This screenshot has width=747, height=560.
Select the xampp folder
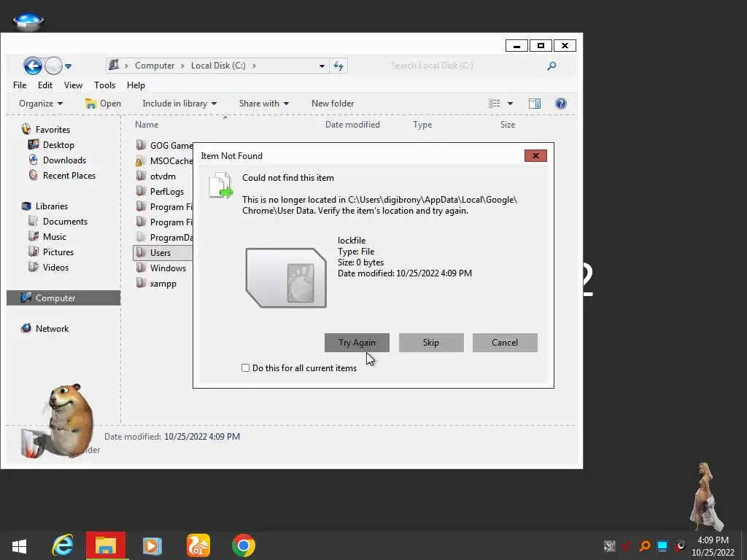pyautogui.click(x=156, y=284)
